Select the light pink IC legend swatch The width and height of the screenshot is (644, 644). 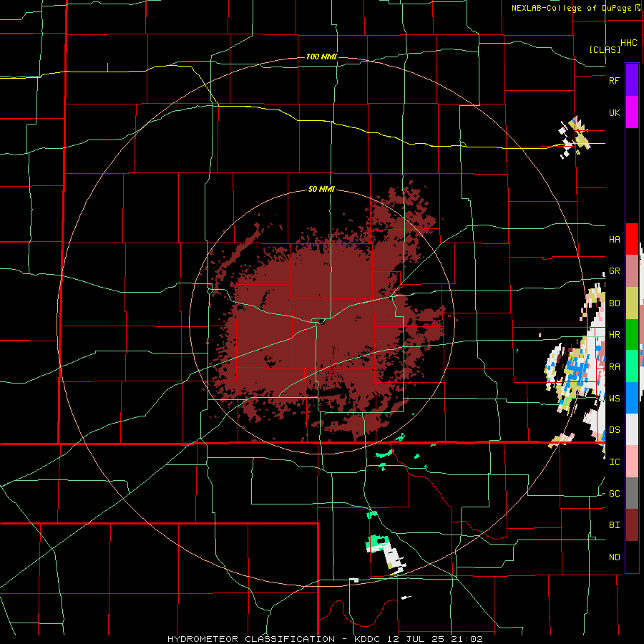632,462
